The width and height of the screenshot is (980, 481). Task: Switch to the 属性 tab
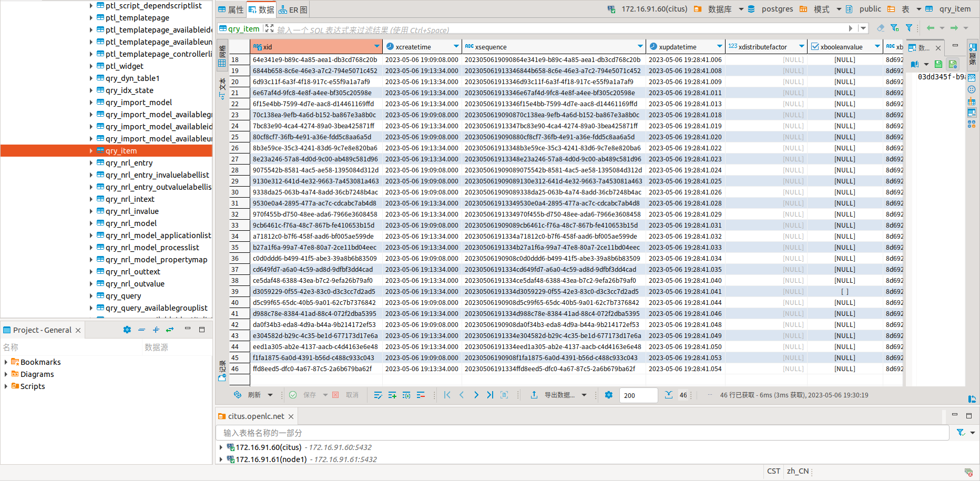[231, 9]
